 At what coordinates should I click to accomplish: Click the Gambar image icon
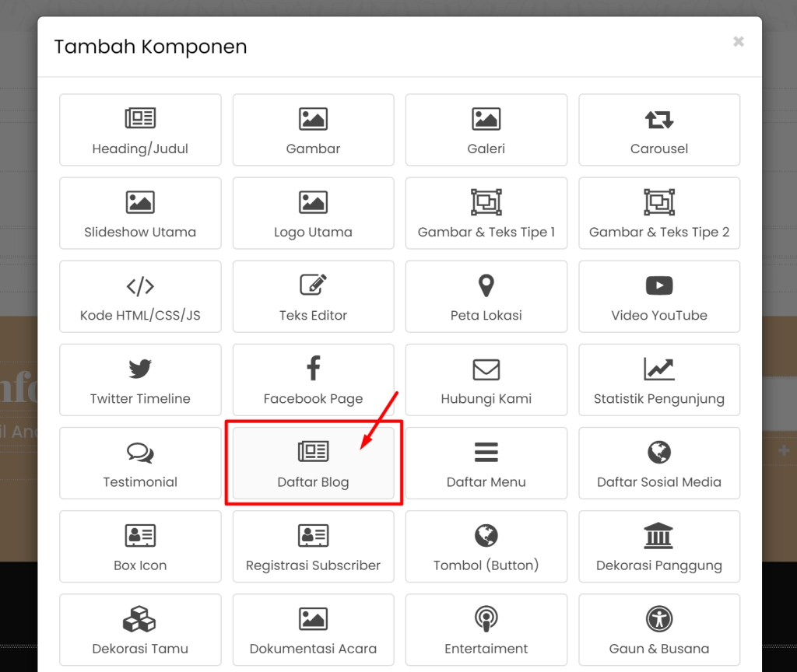(x=313, y=119)
